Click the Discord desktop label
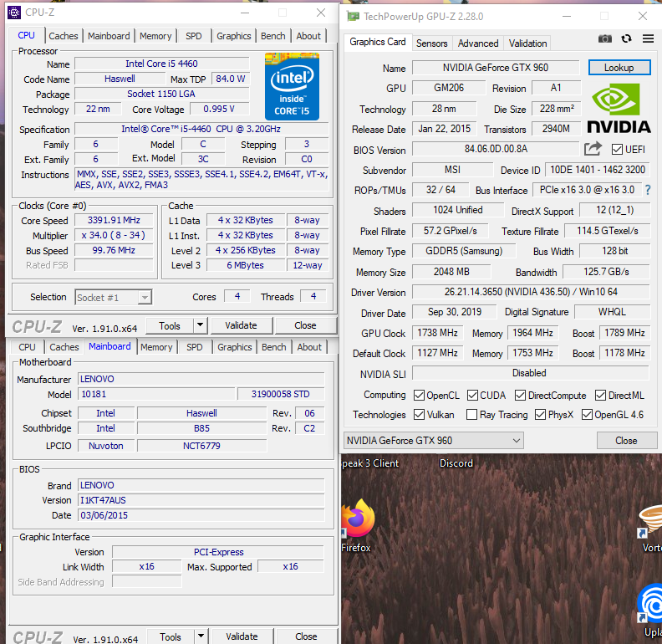The height and width of the screenshot is (644, 662). [x=456, y=463]
